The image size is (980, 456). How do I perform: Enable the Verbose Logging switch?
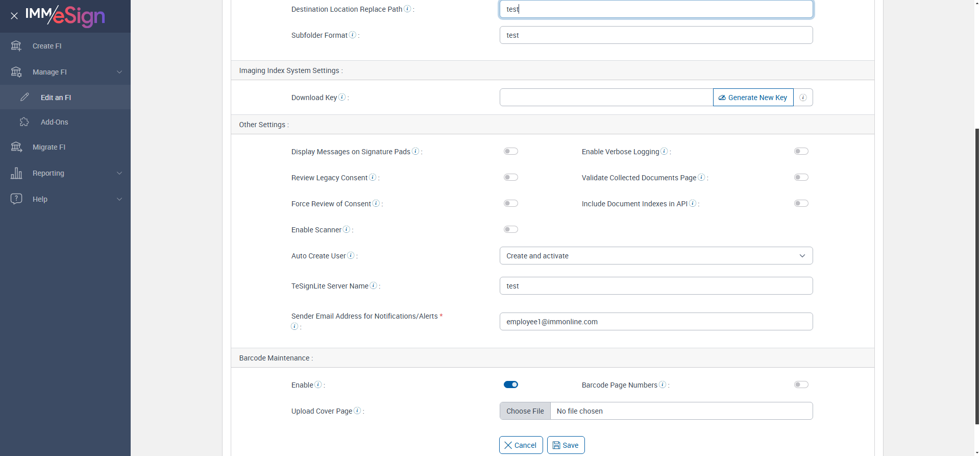tap(801, 151)
